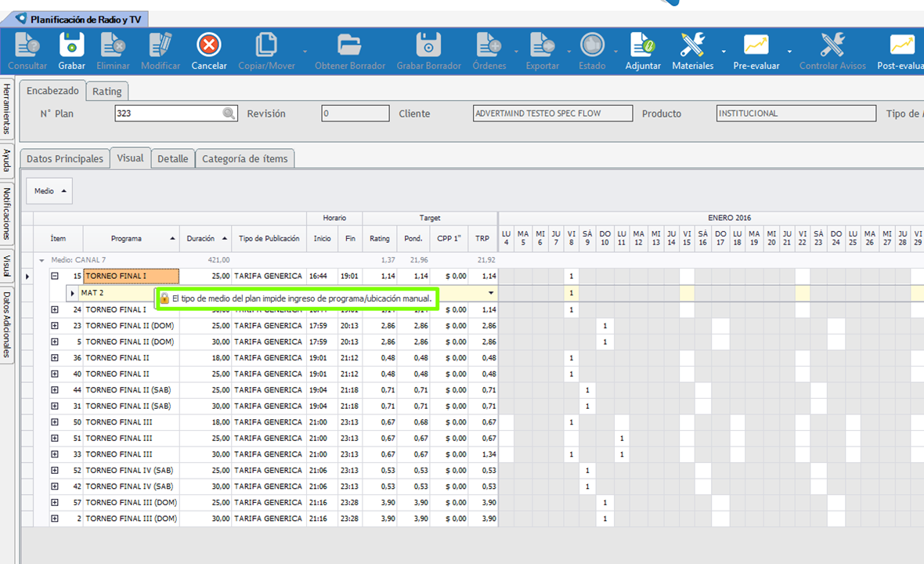Click the magnifier search icon beside N° Plan

[x=229, y=114]
